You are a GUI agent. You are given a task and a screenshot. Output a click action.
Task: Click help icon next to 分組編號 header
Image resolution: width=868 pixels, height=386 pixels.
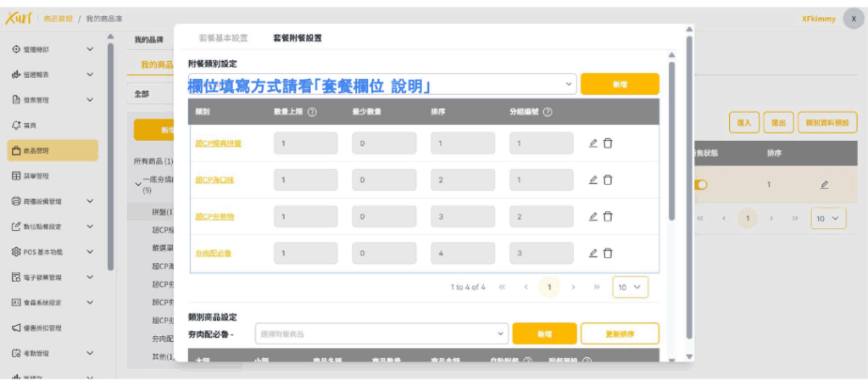click(x=548, y=113)
